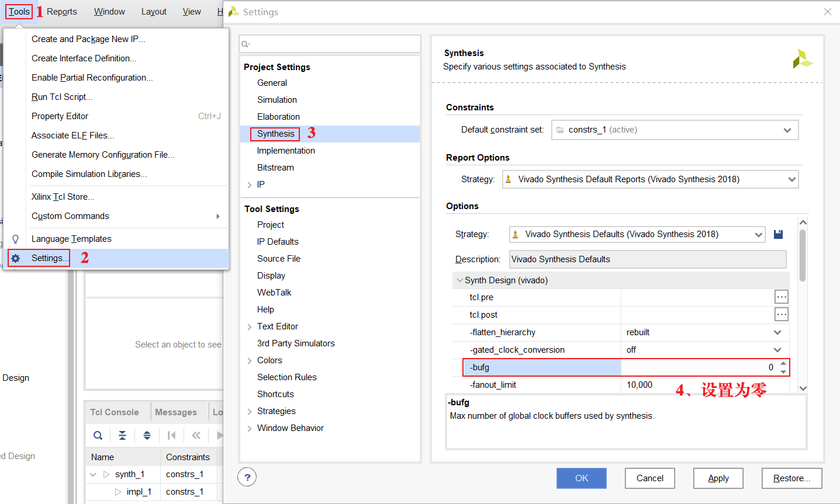This screenshot has width=840, height=504.
Task: Open the Tools menu
Action: pyautogui.click(x=19, y=12)
